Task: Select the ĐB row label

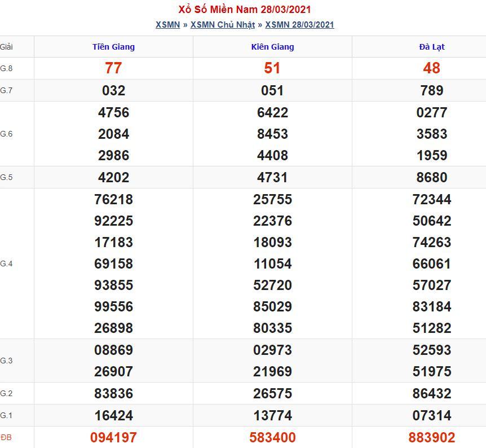Action: [6, 437]
